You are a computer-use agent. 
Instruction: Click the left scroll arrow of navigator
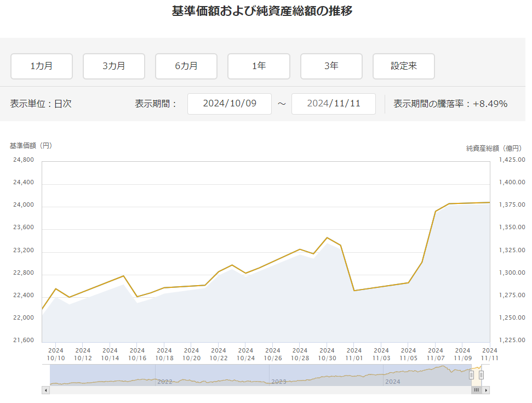tap(46, 390)
